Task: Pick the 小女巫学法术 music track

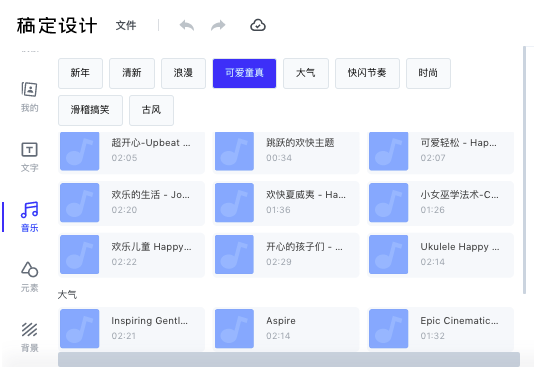Action: (441, 203)
